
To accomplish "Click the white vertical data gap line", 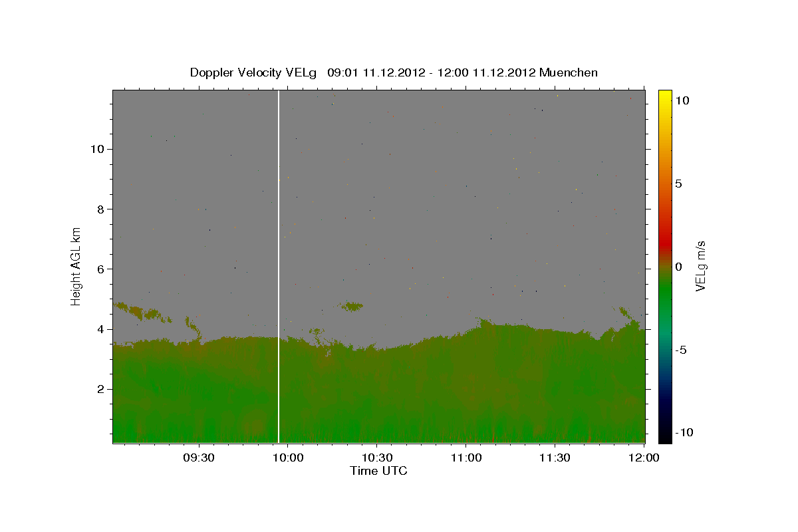I will (279, 266).
